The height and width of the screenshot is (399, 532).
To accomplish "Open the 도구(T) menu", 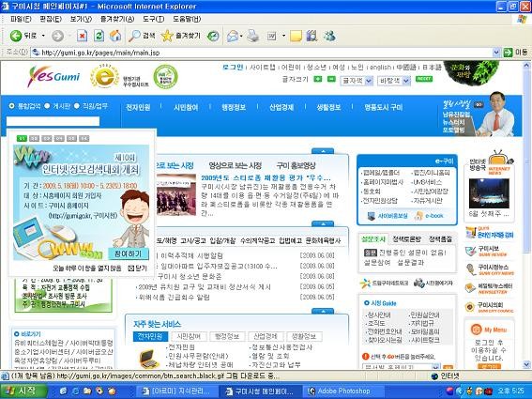I will tap(153, 19).
